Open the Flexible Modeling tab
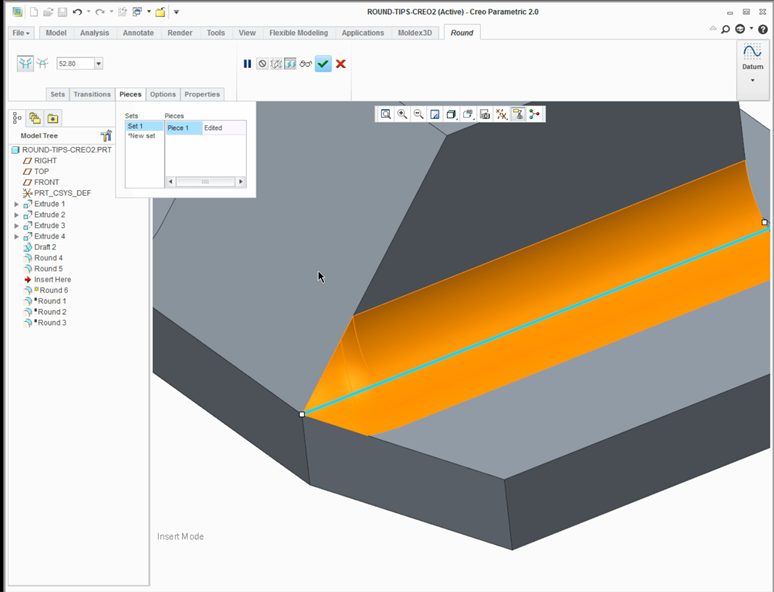The image size is (774, 592). (x=299, y=33)
